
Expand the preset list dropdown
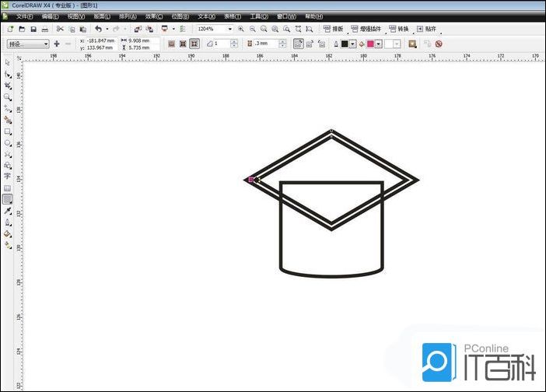tap(46, 44)
